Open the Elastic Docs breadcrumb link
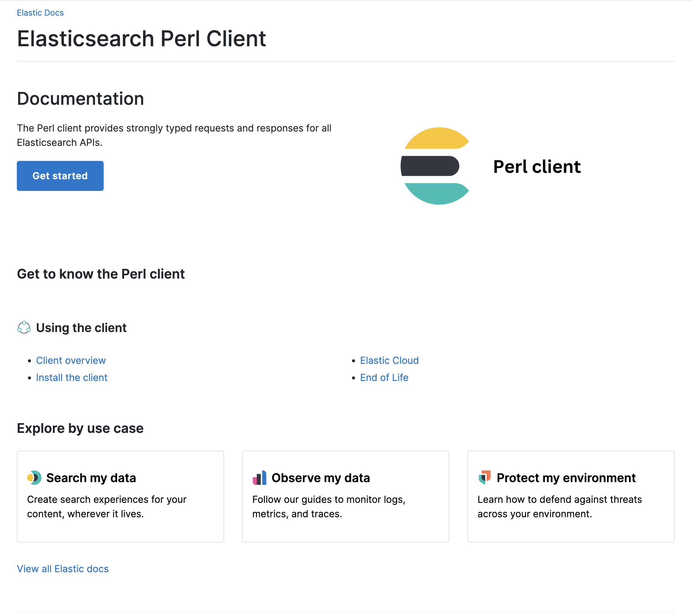Image resolution: width=692 pixels, height=616 pixels. (x=40, y=13)
